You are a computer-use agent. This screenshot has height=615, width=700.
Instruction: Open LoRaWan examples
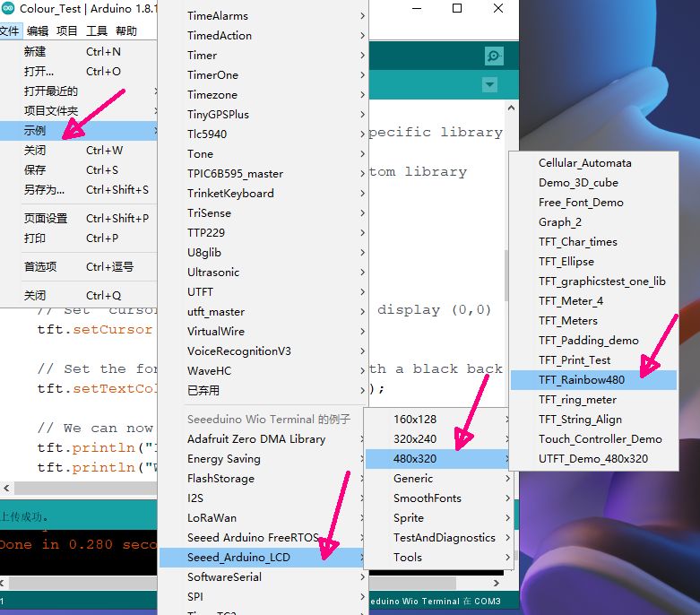[x=264, y=517]
